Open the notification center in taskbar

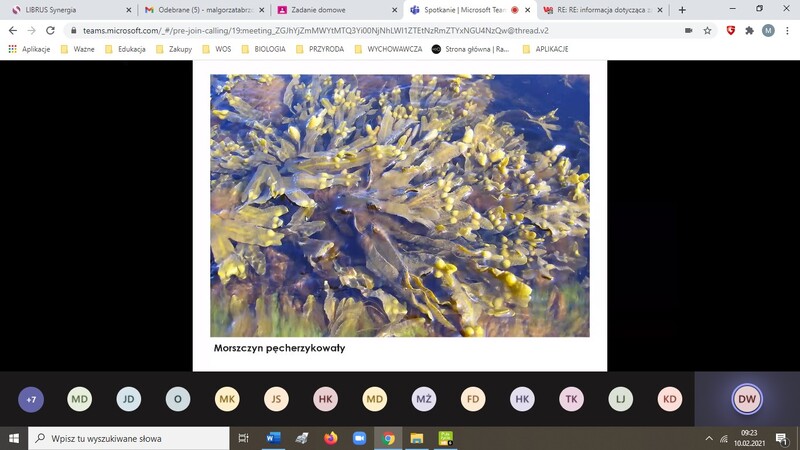781,438
